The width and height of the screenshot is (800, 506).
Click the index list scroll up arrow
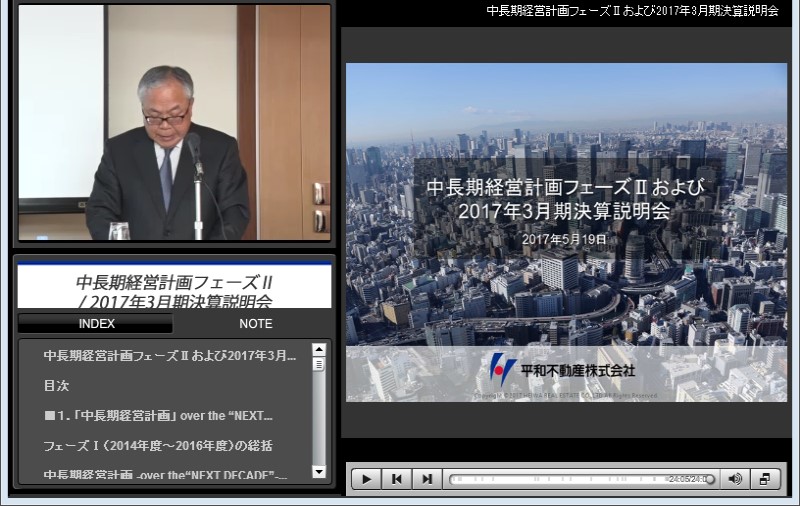[x=319, y=349]
